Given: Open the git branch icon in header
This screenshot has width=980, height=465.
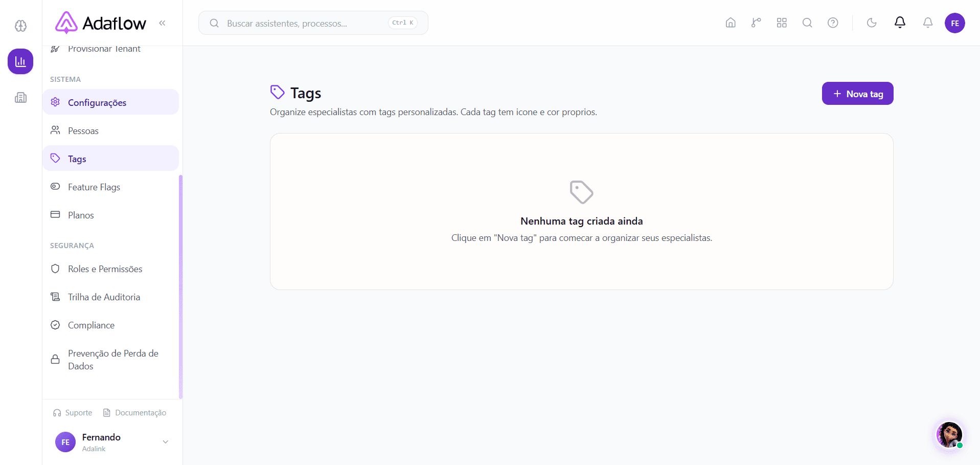Looking at the screenshot, I should tap(756, 23).
